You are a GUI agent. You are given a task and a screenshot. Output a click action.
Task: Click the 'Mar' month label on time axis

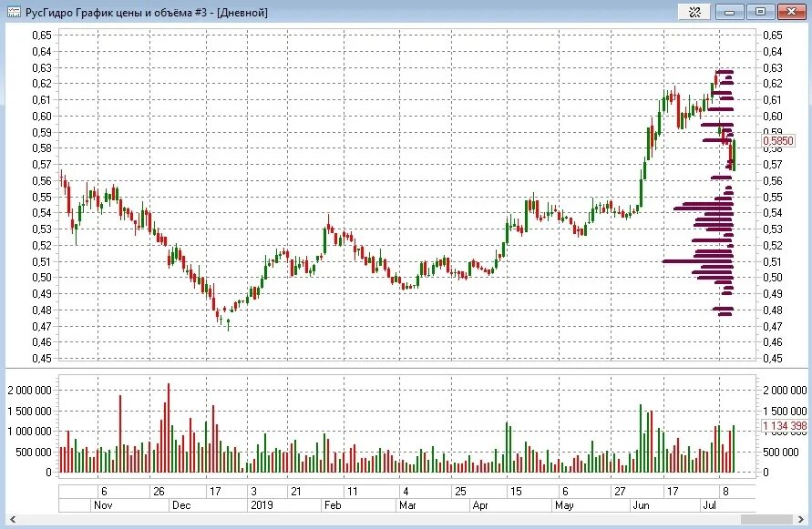click(407, 505)
